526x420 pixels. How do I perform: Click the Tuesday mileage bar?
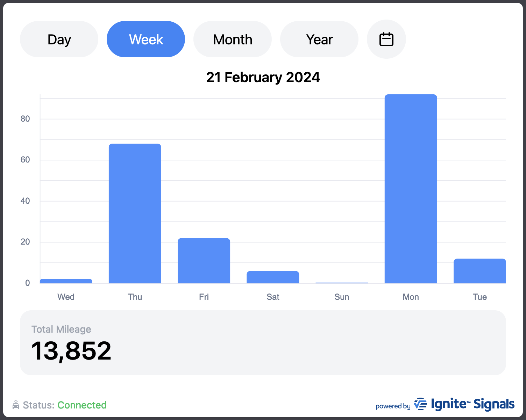[x=479, y=271]
